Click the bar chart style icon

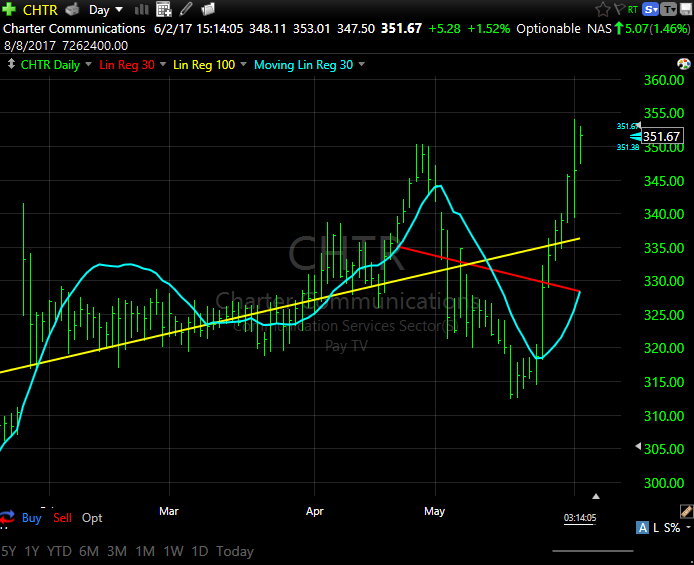(x=142, y=9)
